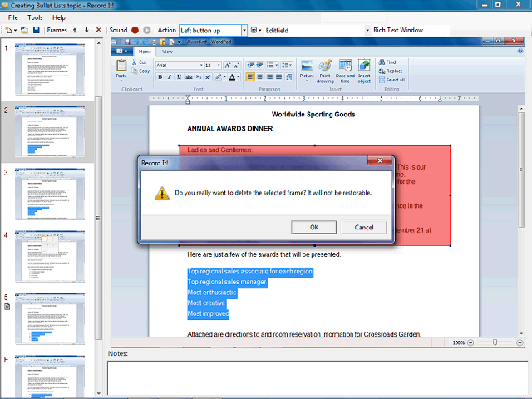Expand the New topic dropdown arrow
This screenshot has height=399, width=532.
tap(15, 31)
